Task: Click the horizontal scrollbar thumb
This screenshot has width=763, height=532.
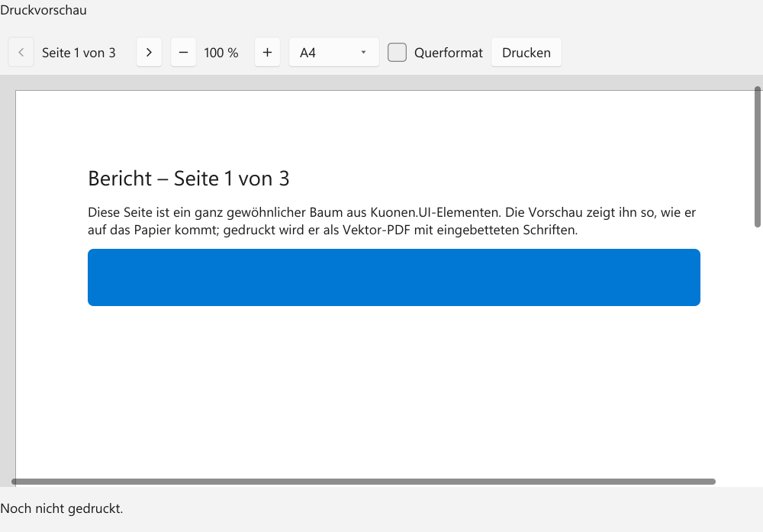Action: click(x=363, y=482)
